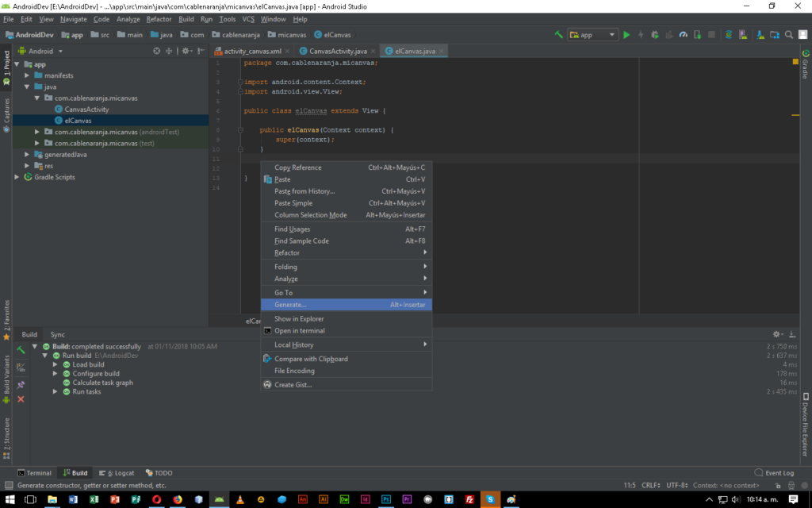812x508 pixels.
Task: Expand the Gradle Scripts node
Action: [17, 177]
